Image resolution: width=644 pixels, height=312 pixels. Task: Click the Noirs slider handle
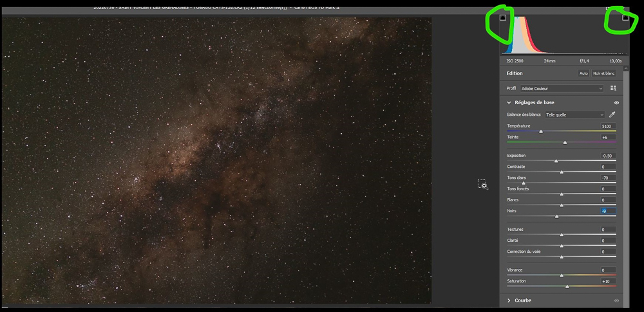pyautogui.click(x=556, y=216)
